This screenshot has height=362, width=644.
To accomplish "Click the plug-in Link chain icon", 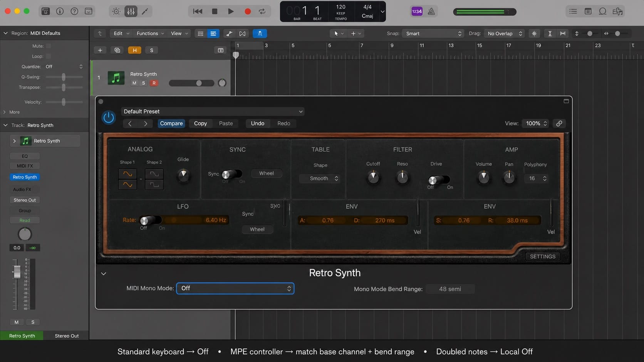I will tap(559, 123).
